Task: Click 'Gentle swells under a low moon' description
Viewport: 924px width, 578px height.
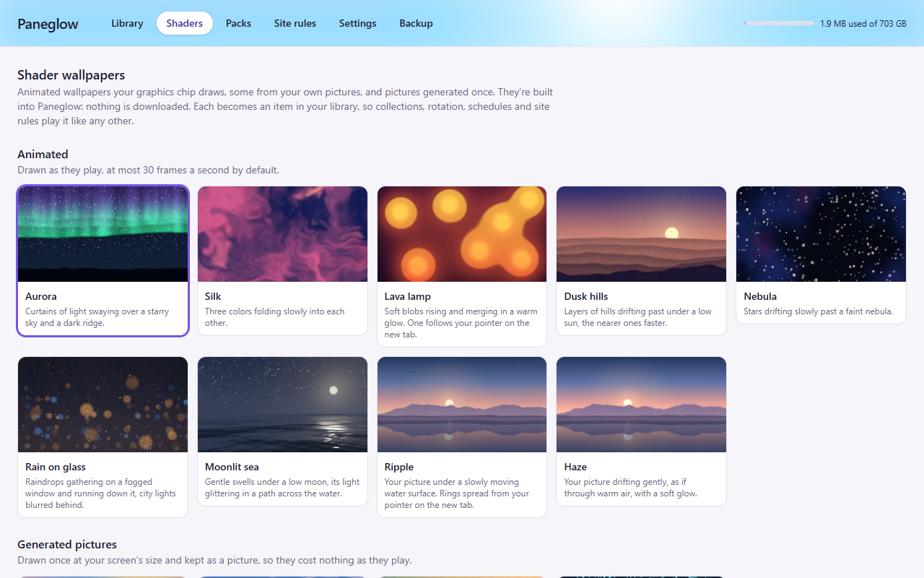Action: pos(282,488)
